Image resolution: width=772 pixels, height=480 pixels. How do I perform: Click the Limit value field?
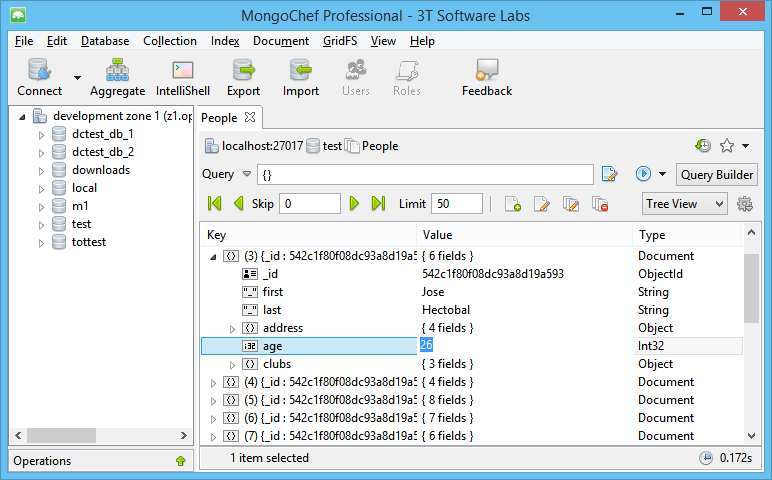pyautogui.click(x=457, y=203)
